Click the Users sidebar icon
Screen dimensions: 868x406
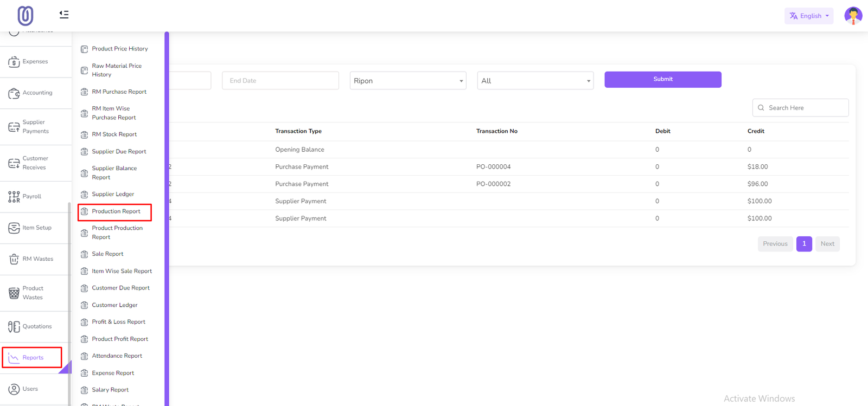14,389
